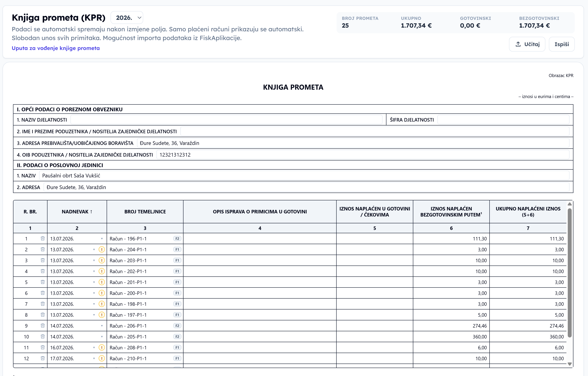Sort by the NADNEVAK column header
The height and width of the screenshot is (376, 588).
[77, 212]
